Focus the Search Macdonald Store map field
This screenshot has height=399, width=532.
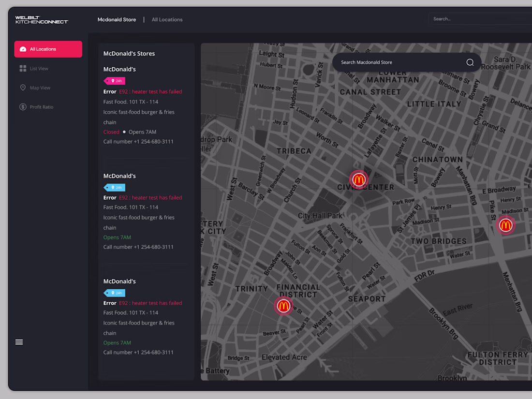click(x=406, y=62)
